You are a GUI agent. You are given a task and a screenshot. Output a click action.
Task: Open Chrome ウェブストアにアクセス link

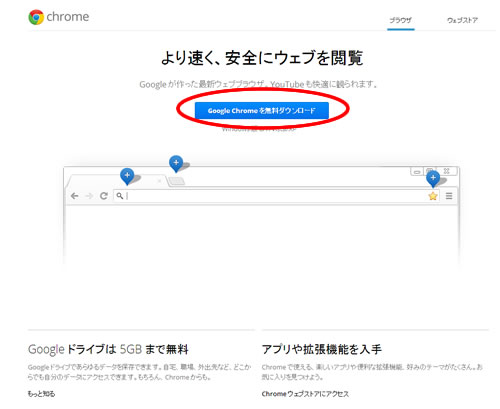coord(305,394)
